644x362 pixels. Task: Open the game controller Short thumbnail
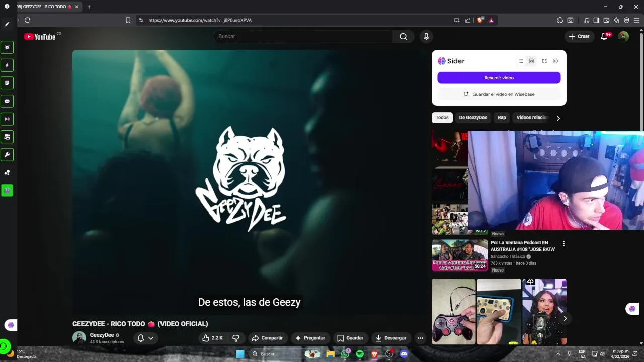pyautogui.click(x=453, y=311)
